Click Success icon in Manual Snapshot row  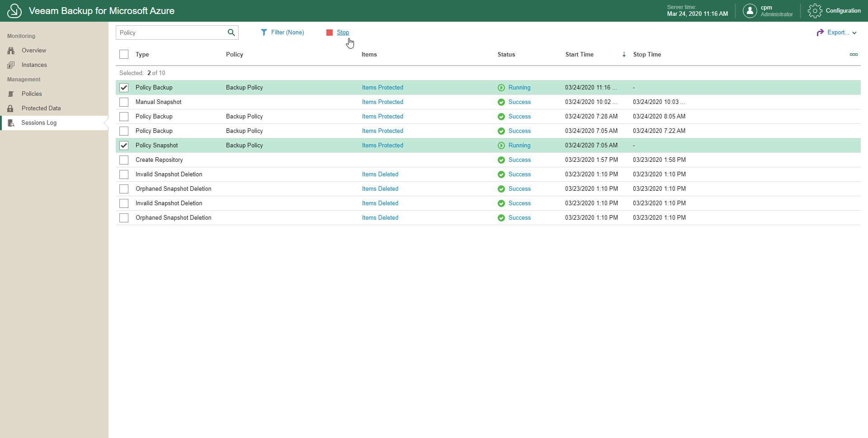pyautogui.click(x=501, y=102)
